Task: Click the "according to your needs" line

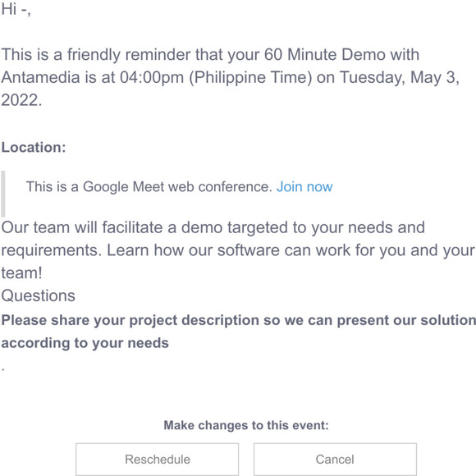Action: click(85, 343)
